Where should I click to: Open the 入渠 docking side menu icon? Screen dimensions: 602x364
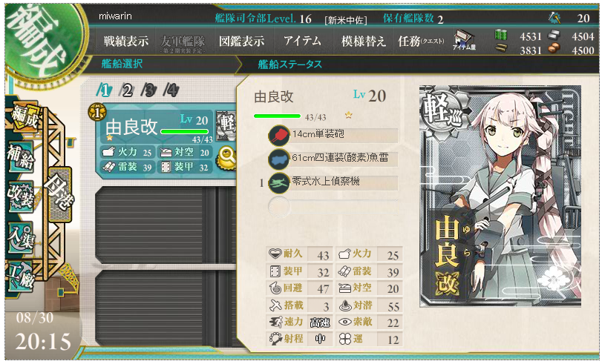(x=20, y=237)
